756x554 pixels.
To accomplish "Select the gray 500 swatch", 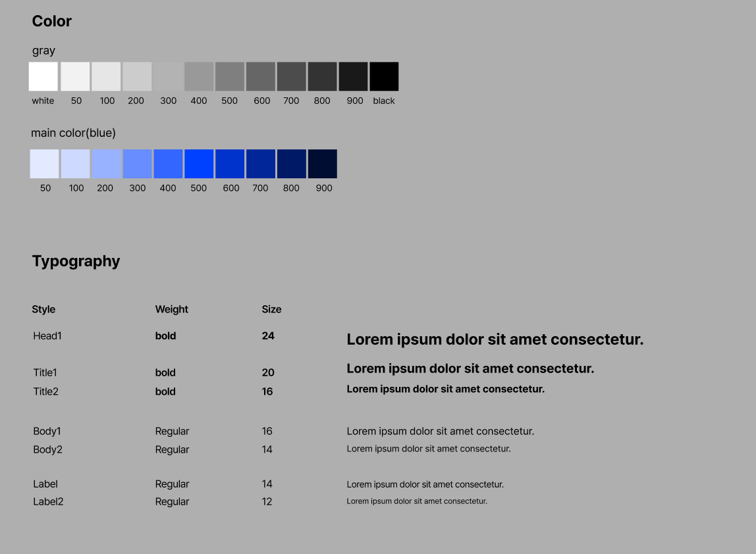I will [x=229, y=76].
